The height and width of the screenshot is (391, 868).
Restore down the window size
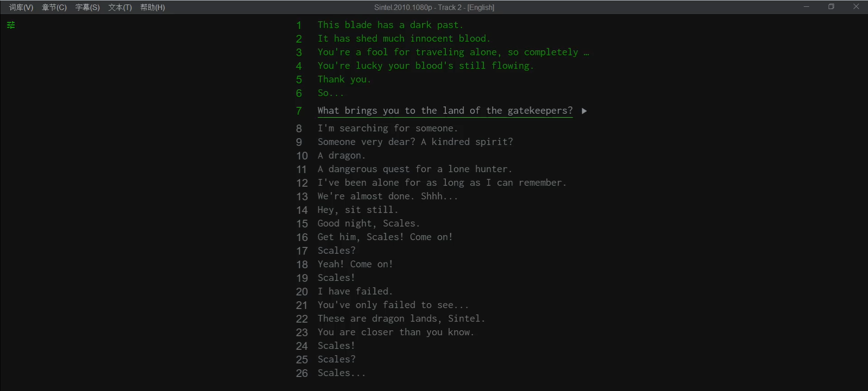pyautogui.click(x=831, y=7)
